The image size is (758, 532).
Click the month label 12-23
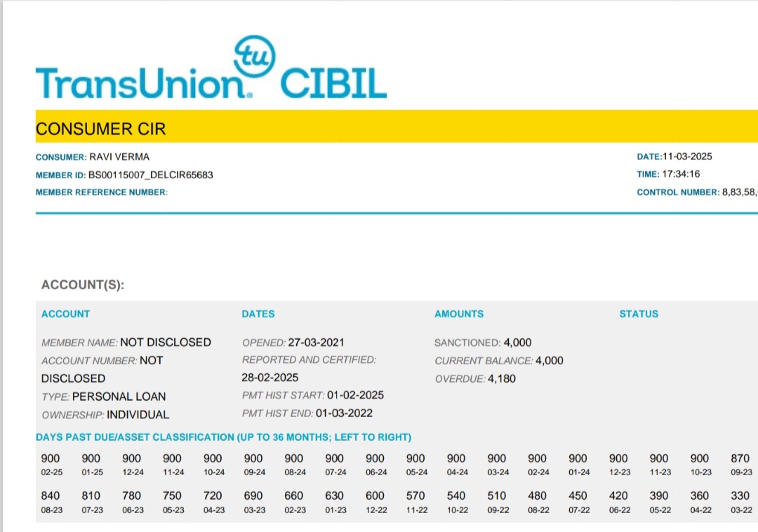620,472
